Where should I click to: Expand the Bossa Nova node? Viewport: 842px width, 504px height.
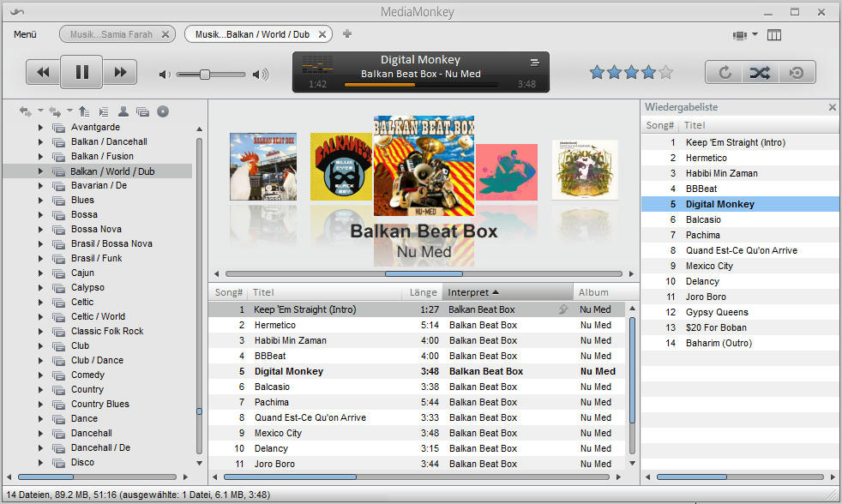click(40, 229)
